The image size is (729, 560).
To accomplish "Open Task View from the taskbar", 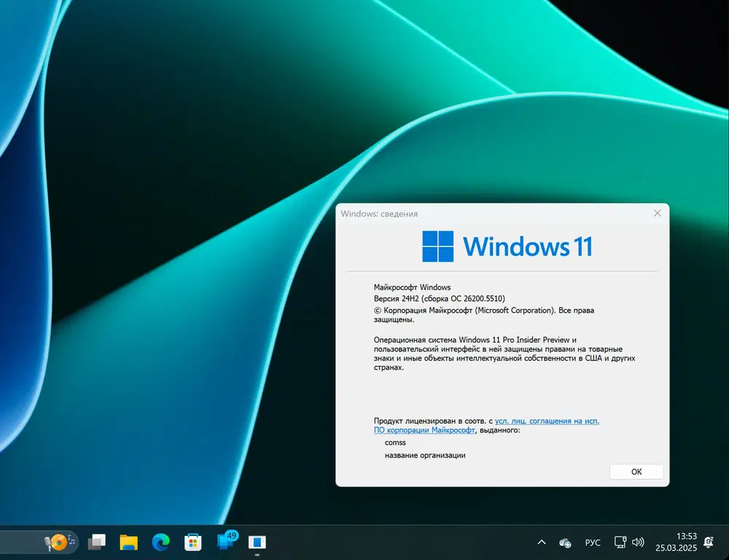I will click(97, 542).
